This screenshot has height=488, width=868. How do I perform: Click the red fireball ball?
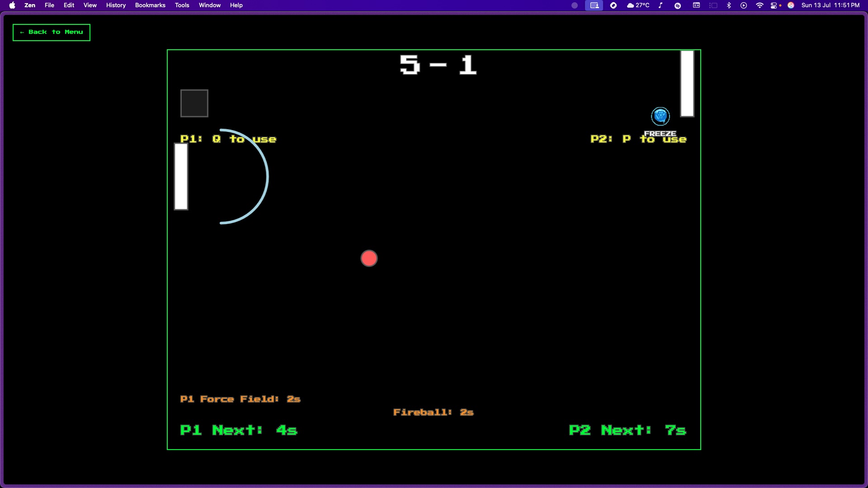pos(369,258)
